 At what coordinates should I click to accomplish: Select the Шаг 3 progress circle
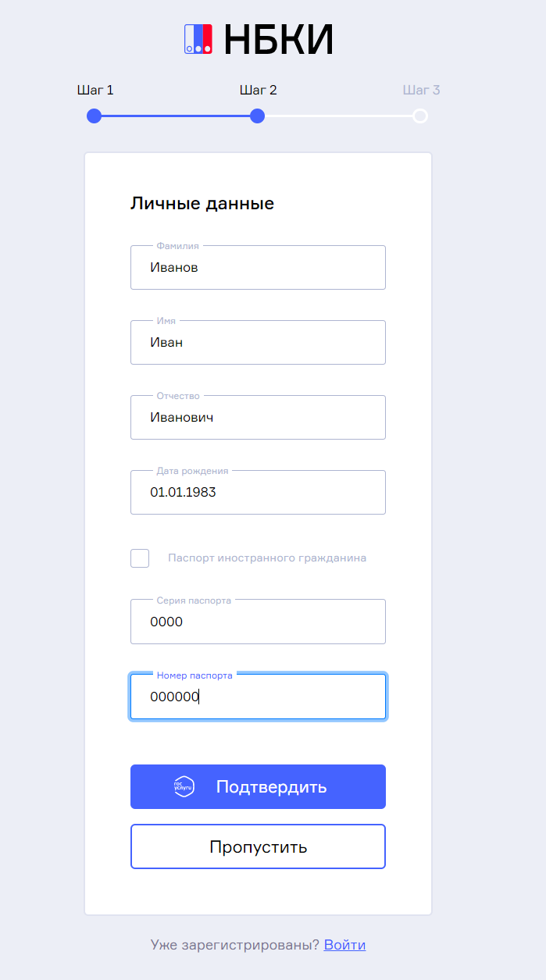point(420,116)
